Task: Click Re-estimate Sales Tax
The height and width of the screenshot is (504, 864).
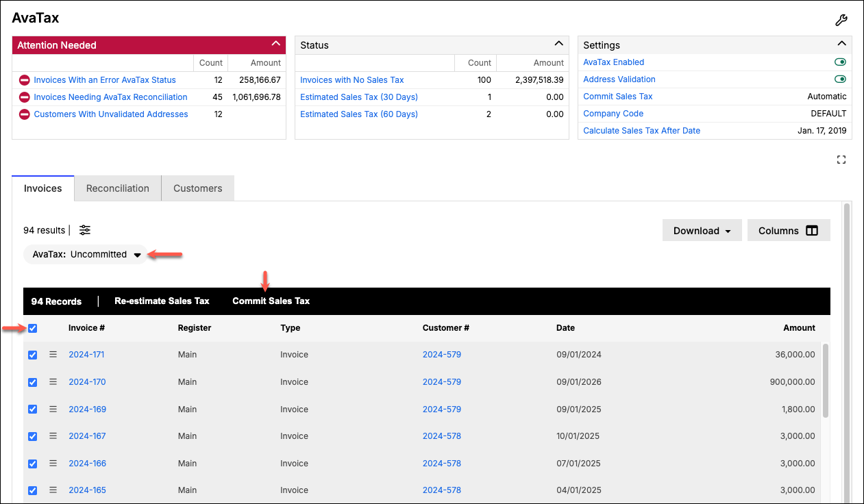Action: tap(162, 301)
